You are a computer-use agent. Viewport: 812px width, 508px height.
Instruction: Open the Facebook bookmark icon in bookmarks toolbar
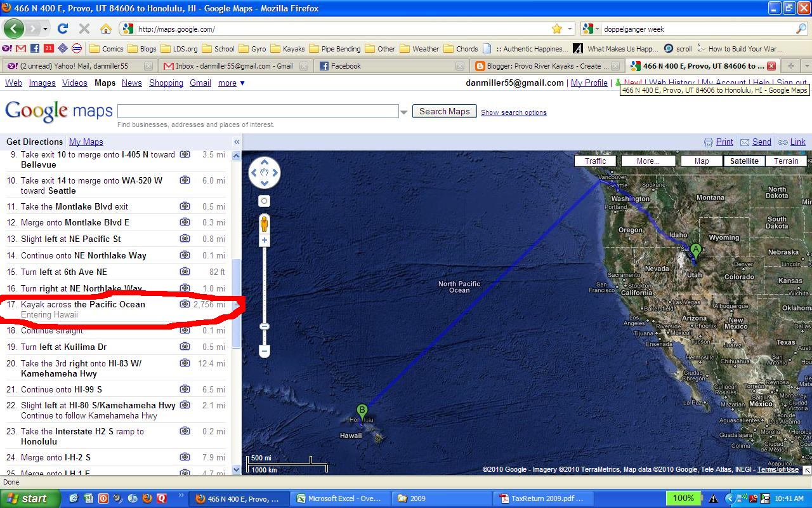coord(35,48)
